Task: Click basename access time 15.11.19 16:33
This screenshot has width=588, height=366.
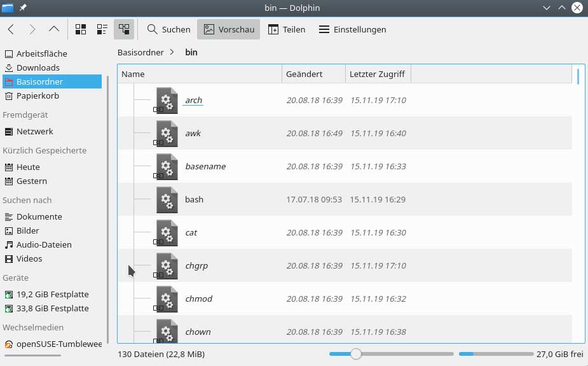Action: click(378, 166)
